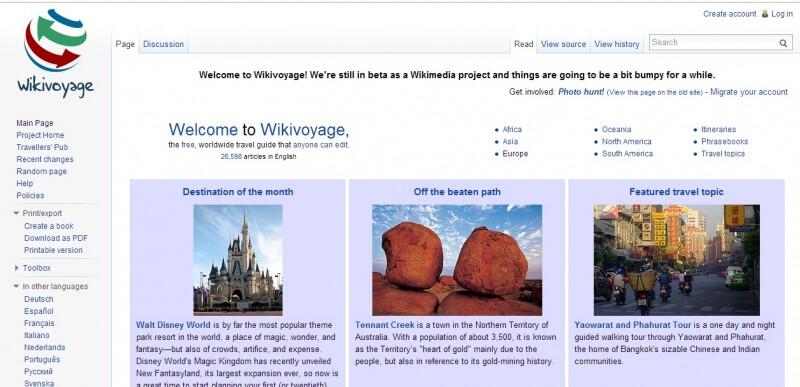Open the Oceania region link
This screenshot has height=387, width=800.
coord(616,130)
